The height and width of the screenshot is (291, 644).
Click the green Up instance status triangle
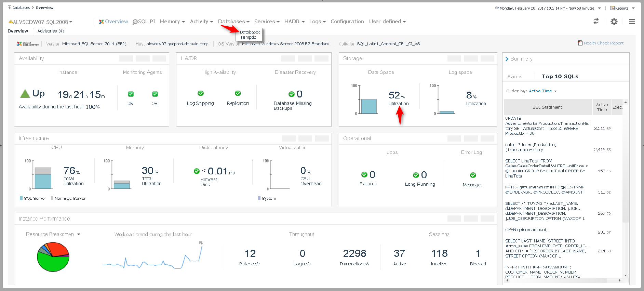click(x=25, y=94)
